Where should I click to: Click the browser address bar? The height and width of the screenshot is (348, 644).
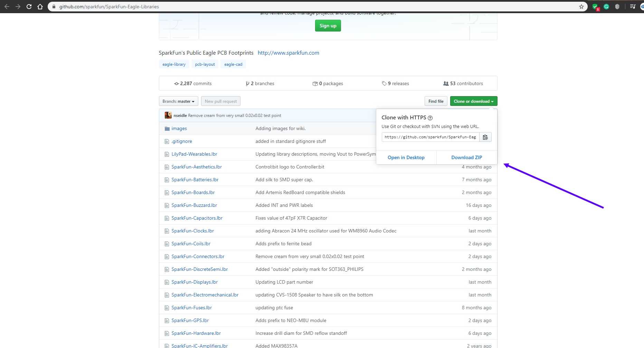(x=318, y=7)
